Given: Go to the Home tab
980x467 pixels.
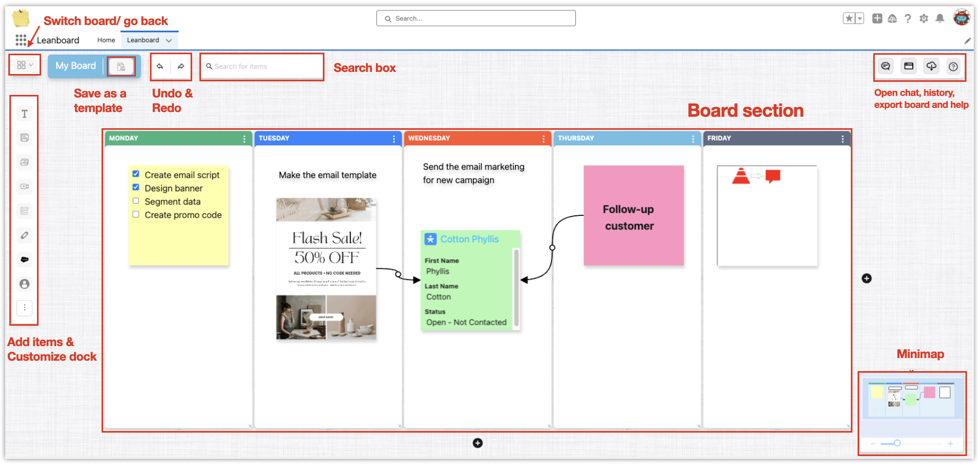Looking at the screenshot, I should pos(106,40).
